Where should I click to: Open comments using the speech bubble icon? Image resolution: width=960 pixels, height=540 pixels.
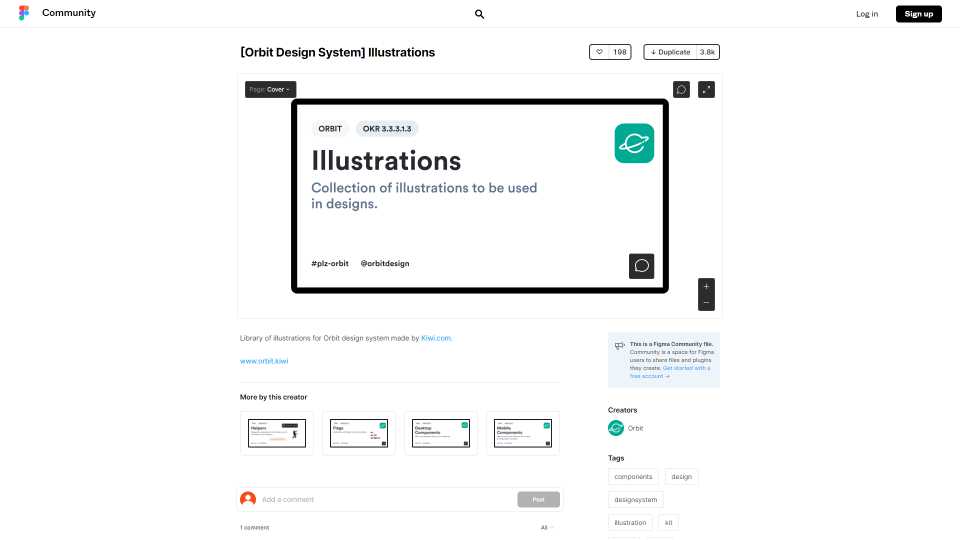tap(681, 89)
